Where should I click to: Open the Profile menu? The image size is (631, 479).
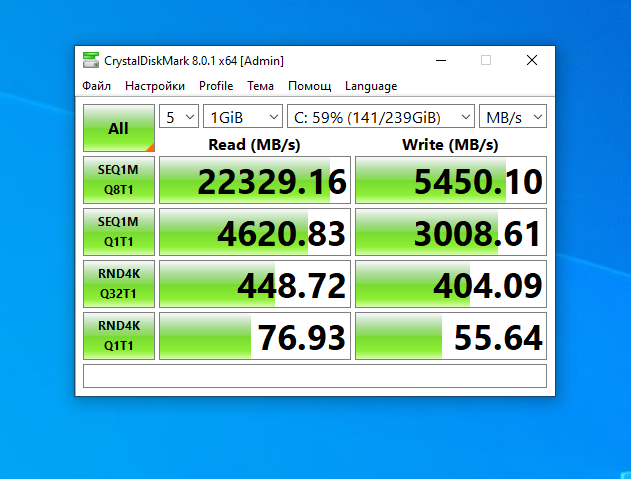point(216,86)
